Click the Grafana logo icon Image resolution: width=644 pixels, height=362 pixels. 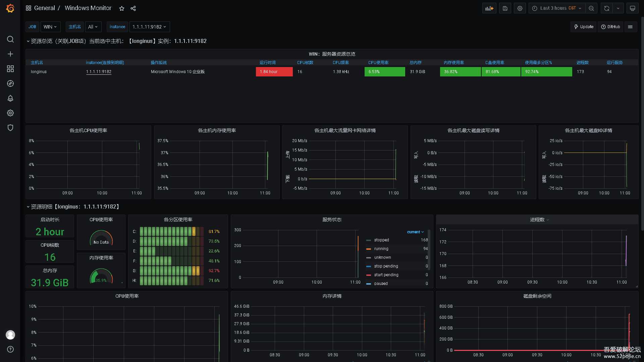[x=10, y=8]
